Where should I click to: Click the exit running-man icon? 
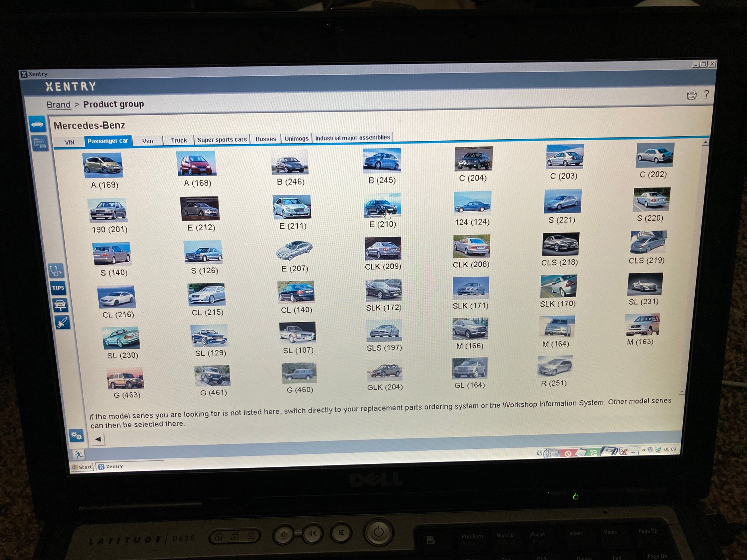pyautogui.click(x=79, y=454)
